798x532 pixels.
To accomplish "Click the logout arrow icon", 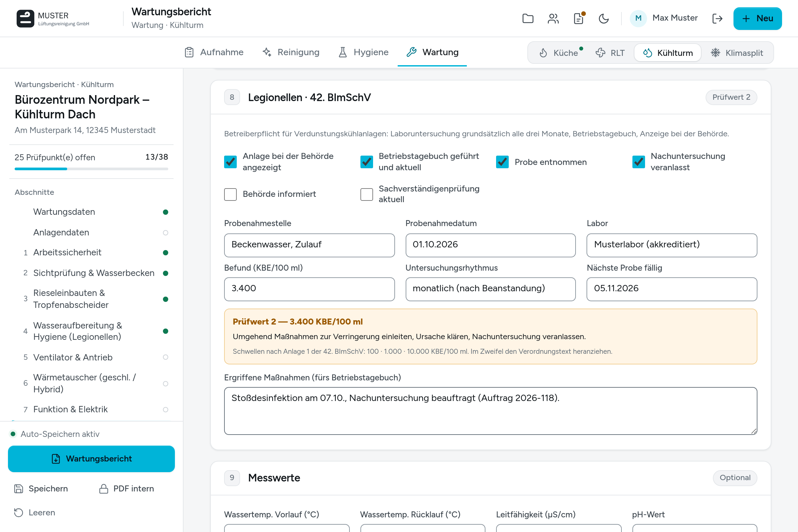I will 717,18.
